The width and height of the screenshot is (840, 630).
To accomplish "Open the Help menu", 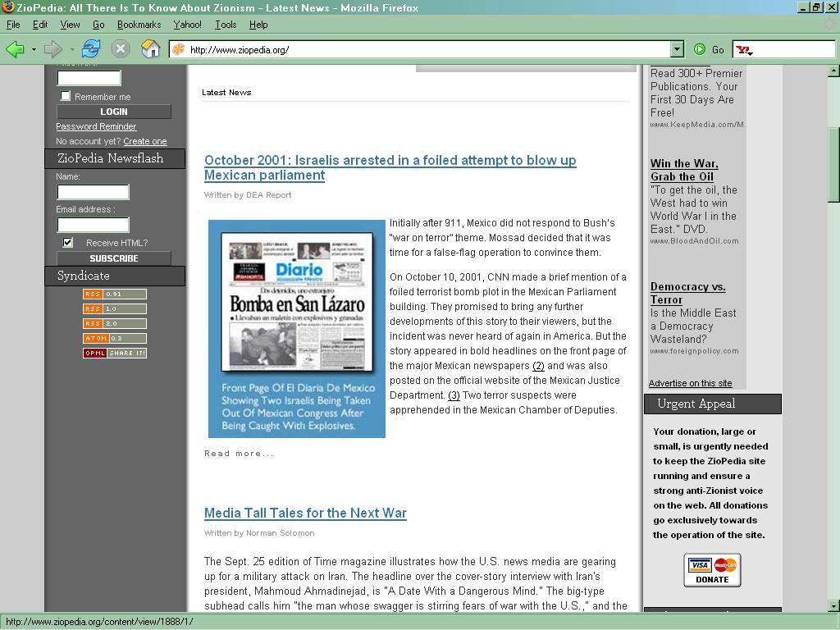I will coord(258,25).
